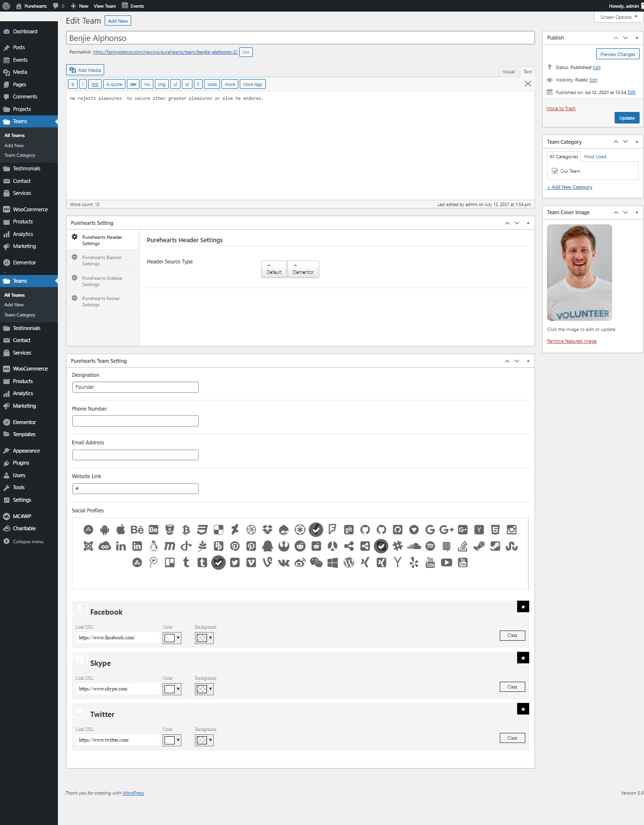
Task: Set Header Source Type to Default
Action: (274, 269)
